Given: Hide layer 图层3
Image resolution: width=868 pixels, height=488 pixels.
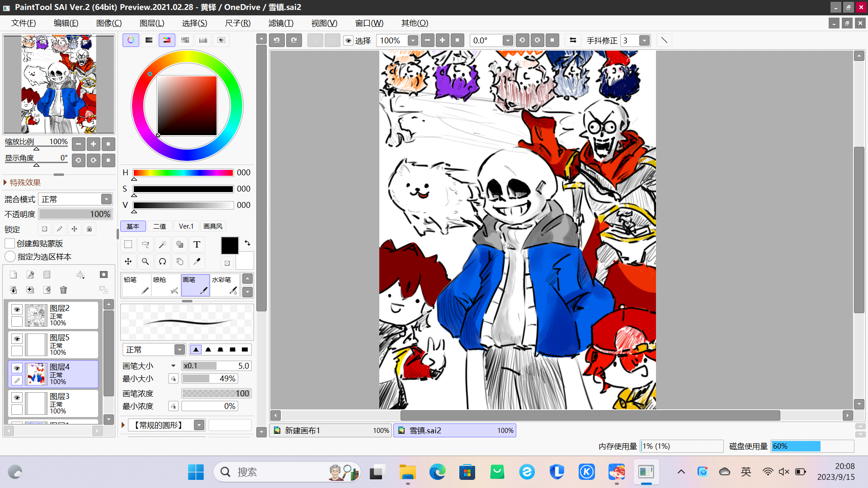Looking at the screenshot, I should [17, 398].
